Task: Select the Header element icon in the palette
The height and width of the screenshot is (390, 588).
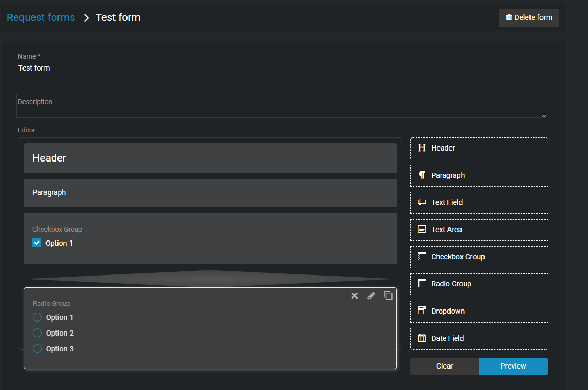Action: coord(422,148)
